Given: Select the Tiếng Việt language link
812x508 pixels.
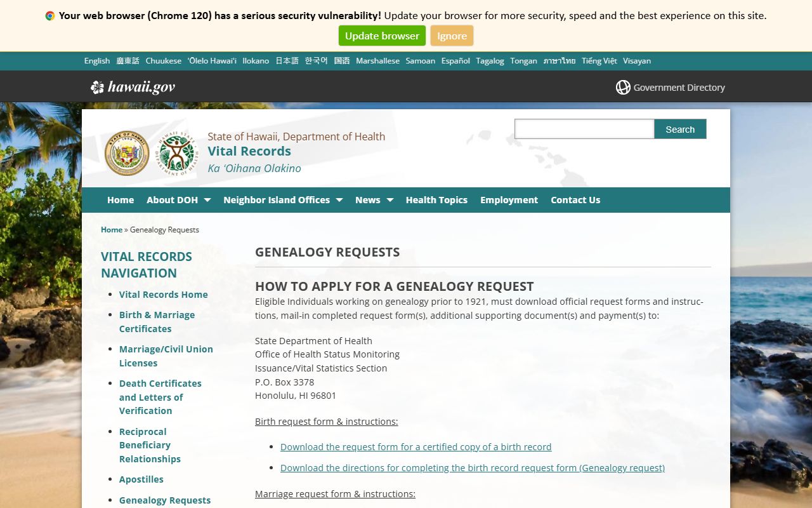Looking at the screenshot, I should click(x=599, y=61).
